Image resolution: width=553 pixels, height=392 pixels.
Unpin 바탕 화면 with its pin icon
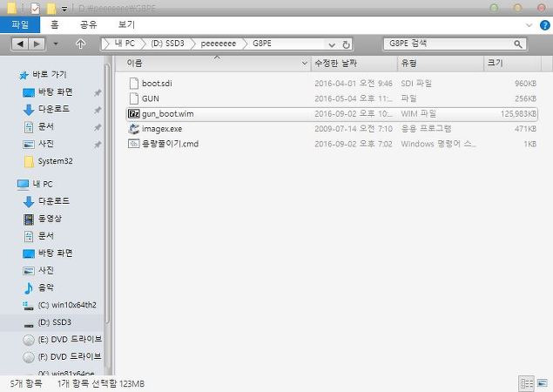(x=98, y=92)
